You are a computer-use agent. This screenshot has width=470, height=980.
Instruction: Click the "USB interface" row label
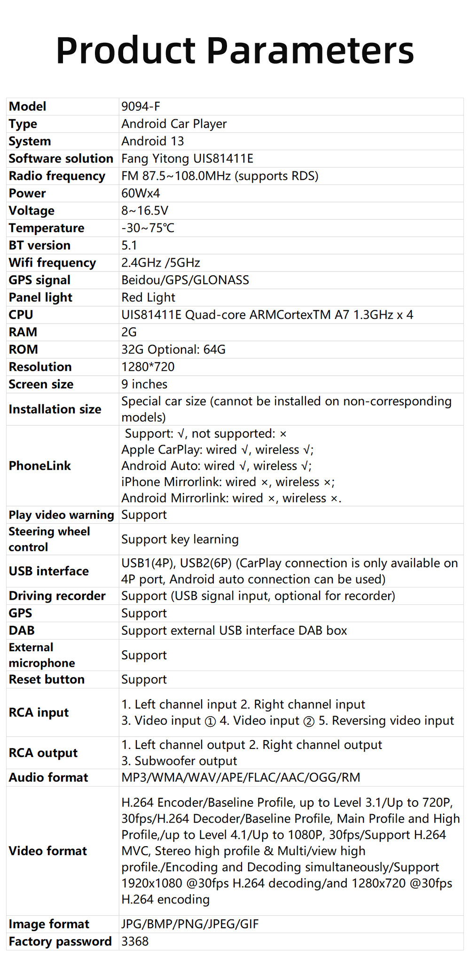click(49, 571)
